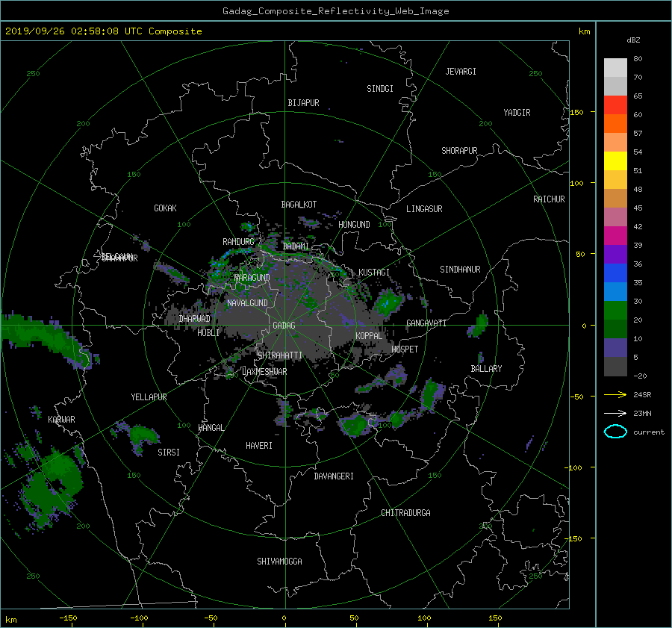This screenshot has width=672, height=628.
Task: Click the GANGAVATI city label
Action: [426, 323]
